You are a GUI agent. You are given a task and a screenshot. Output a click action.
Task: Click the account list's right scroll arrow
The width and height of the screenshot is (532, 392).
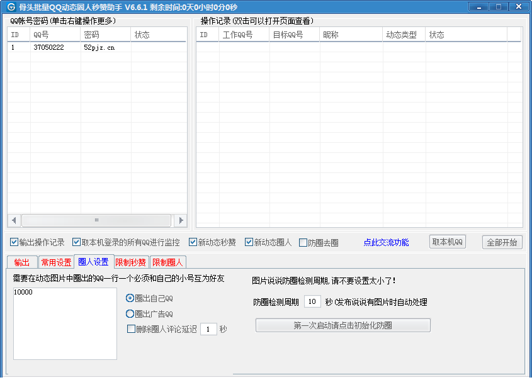[x=181, y=220]
